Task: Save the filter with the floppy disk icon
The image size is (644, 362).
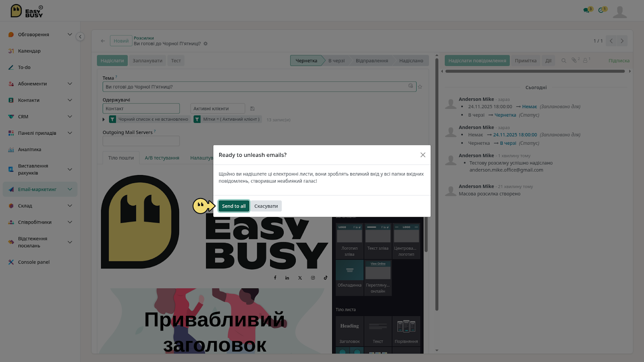Action: pyautogui.click(x=252, y=109)
